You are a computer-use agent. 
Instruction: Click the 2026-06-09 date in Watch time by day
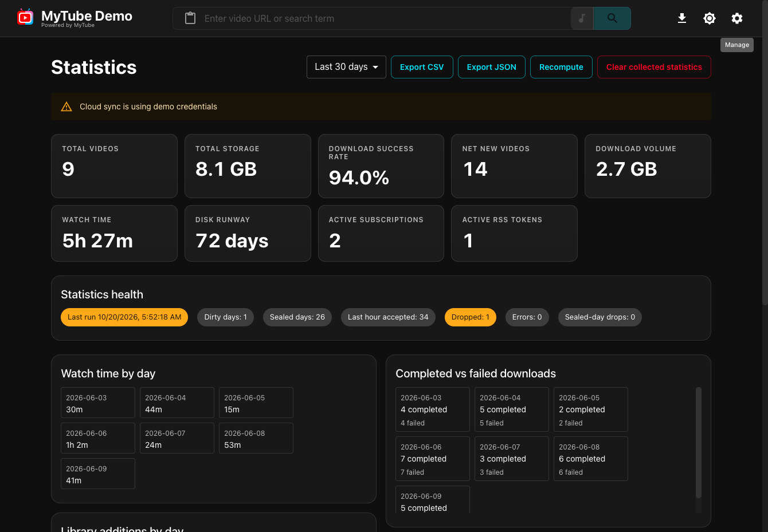87,468
